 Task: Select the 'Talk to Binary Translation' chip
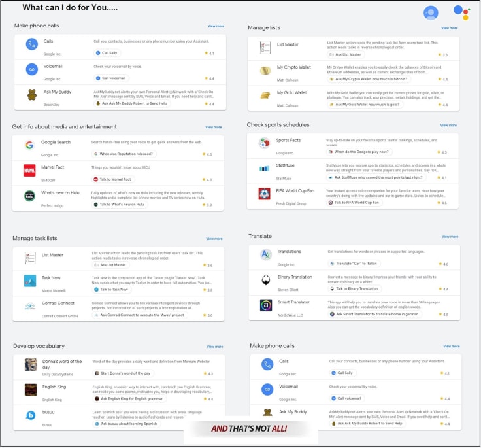point(355,289)
